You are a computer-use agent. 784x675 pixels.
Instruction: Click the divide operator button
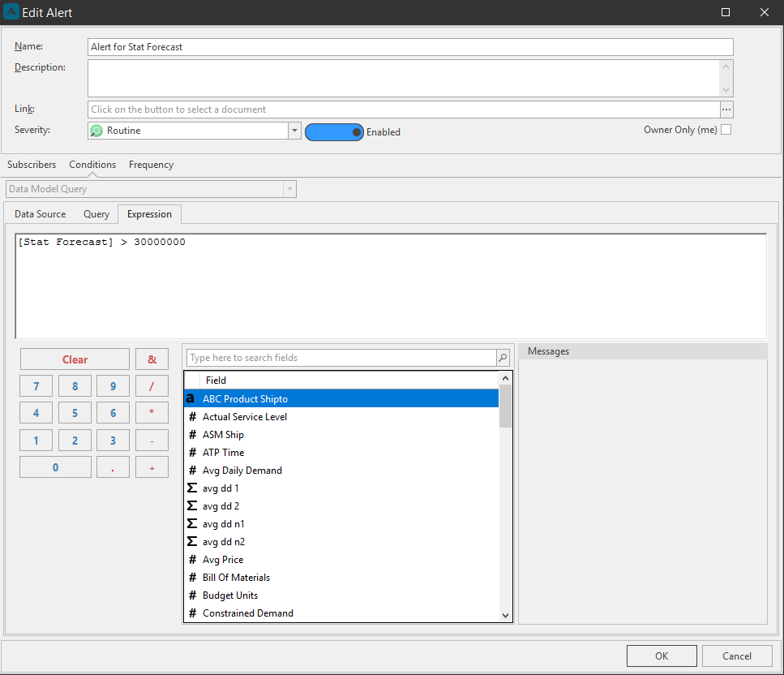[x=152, y=386]
